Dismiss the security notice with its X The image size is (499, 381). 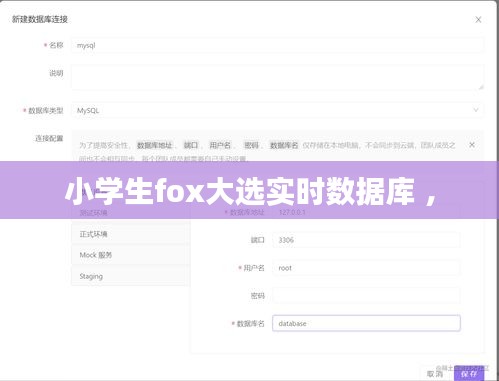point(472,145)
